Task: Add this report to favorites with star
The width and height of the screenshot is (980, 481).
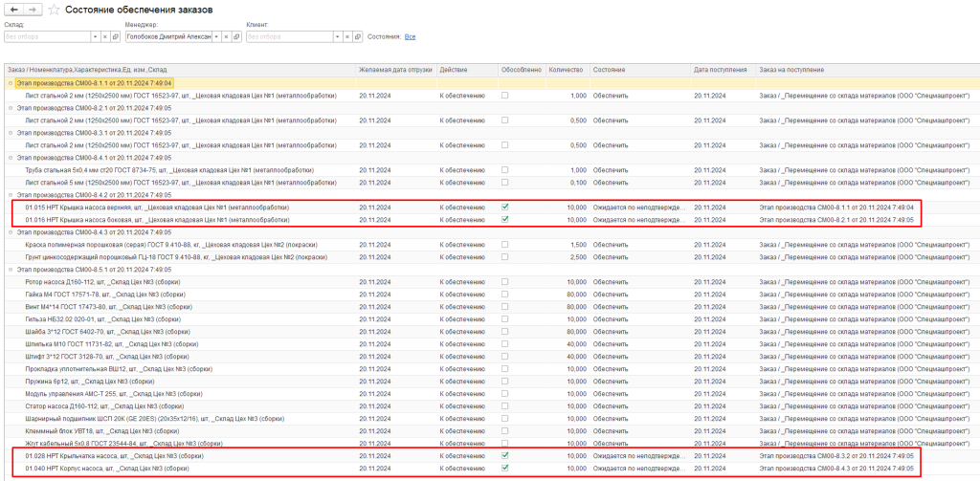Action: click(55, 10)
